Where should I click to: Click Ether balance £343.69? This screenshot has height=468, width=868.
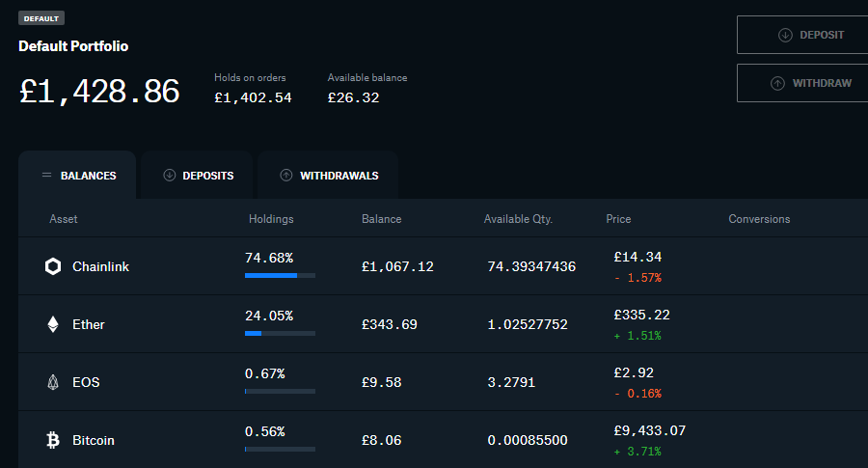point(390,324)
